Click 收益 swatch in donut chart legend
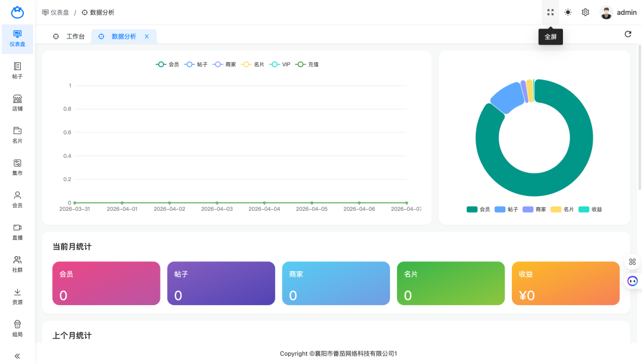Screen dimensions: 642x364 pyautogui.click(x=584, y=210)
